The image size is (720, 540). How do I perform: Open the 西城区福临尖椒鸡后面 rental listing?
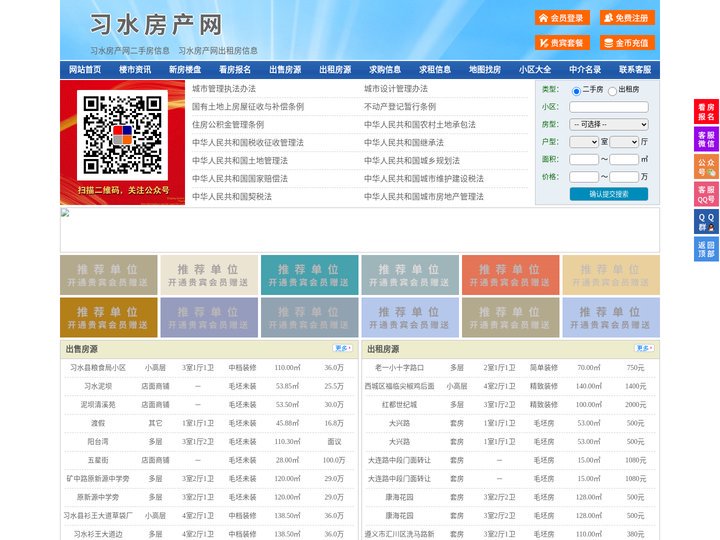tap(399, 386)
